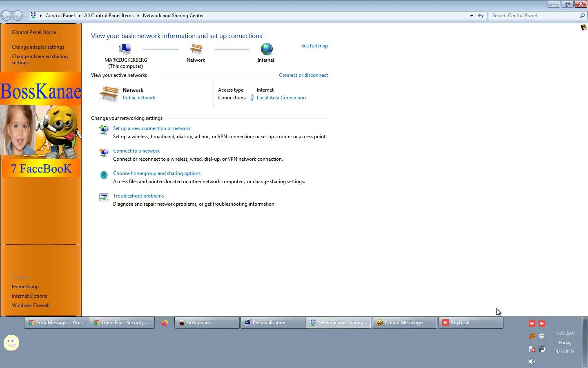The image size is (588, 368).
Task: Open the Action Center flag tray icon
Action: [532, 349]
